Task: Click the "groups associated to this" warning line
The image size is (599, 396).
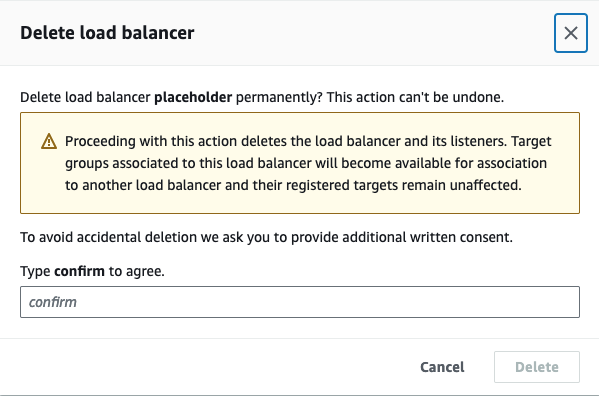Action: click(x=306, y=163)
